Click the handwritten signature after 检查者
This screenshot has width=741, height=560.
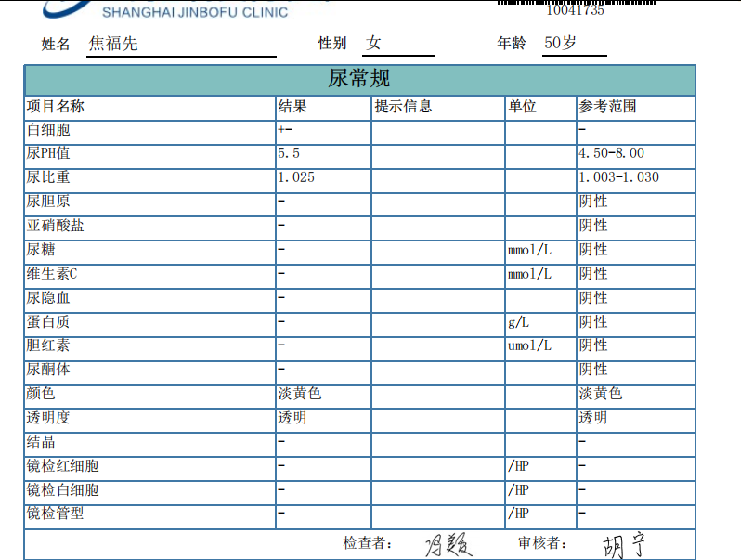pyautogui.click(x=449, y=544)
